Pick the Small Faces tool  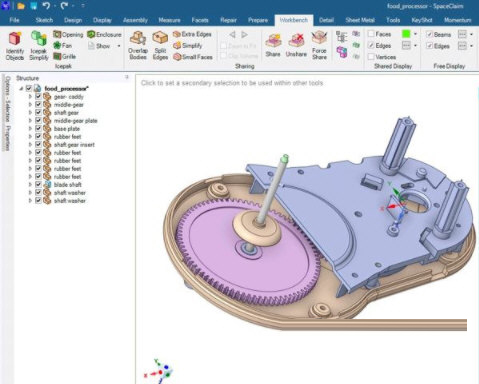point(193,57)
